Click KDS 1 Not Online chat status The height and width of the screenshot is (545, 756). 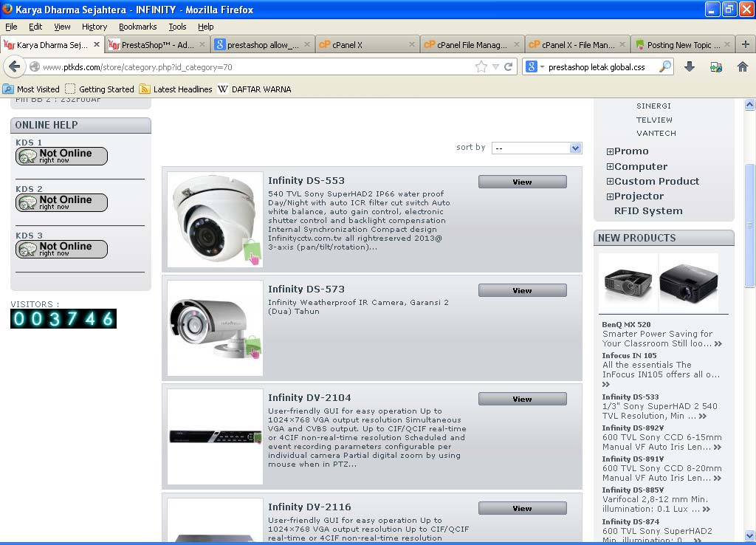tap(61, 156)
